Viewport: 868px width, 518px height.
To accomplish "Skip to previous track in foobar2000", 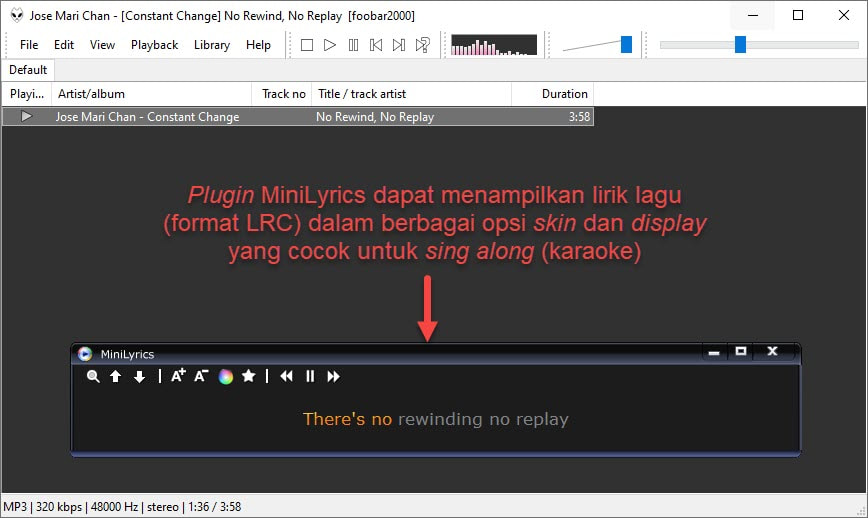I will [x=376, y=45].
